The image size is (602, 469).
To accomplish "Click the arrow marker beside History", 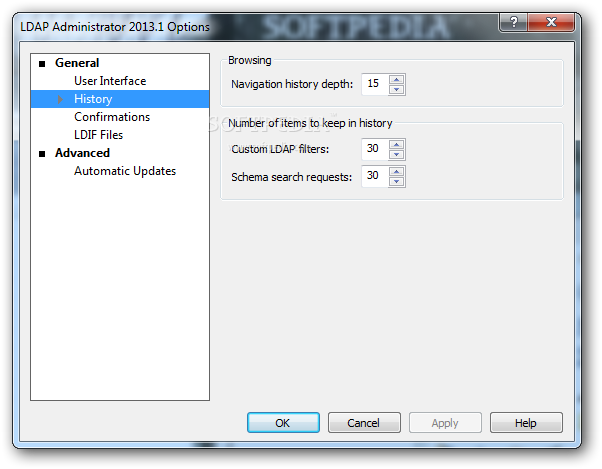I will coord(60,99).
